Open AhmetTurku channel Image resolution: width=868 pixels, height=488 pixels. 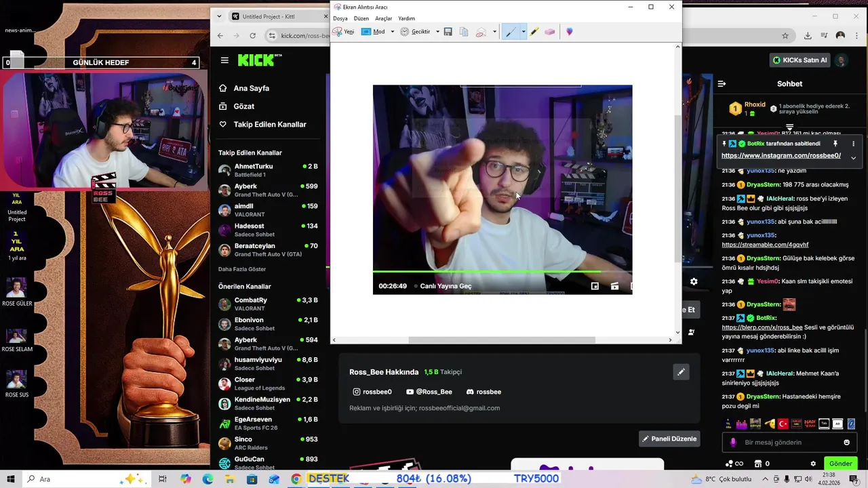(x=268, y=170)
